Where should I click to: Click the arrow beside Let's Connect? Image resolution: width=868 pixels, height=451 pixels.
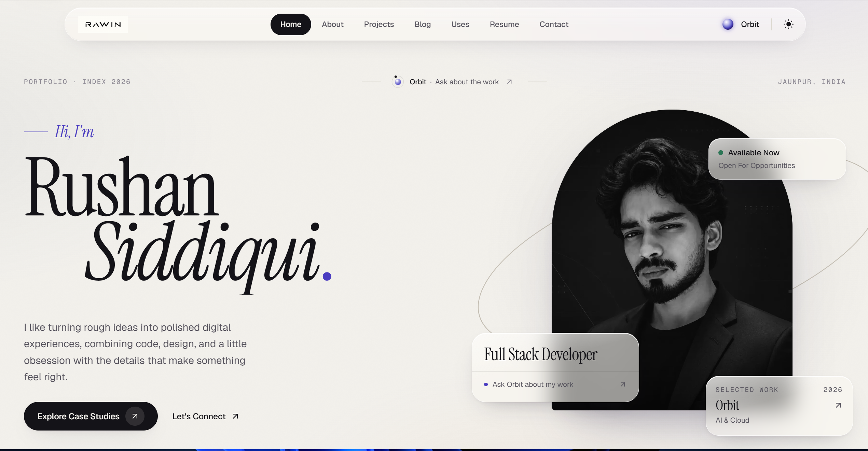pyautogui.click(x=235, y=416)
